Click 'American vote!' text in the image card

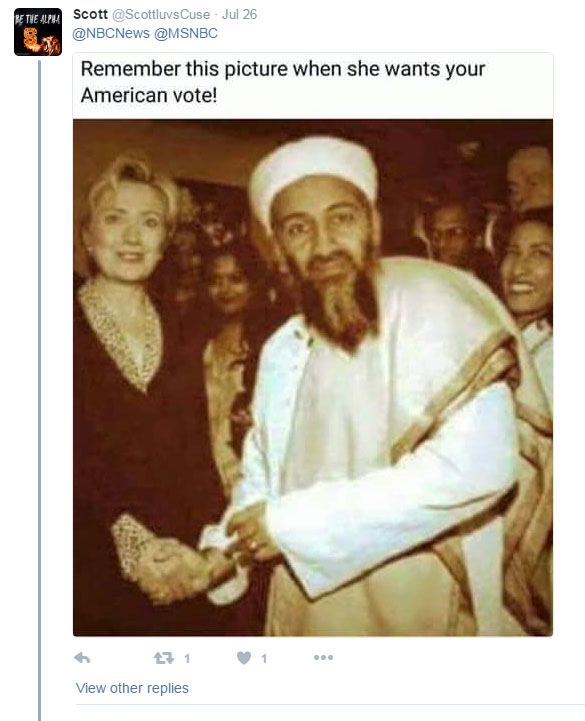tap(149, 96)
